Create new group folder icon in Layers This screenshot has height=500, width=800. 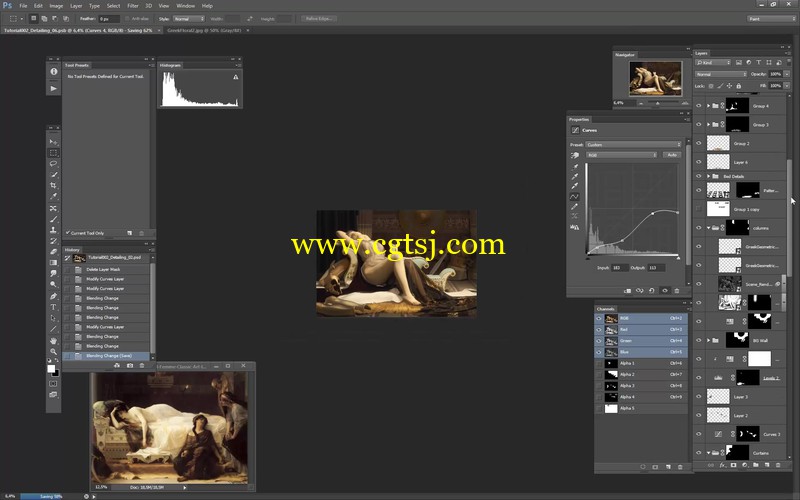756,465
